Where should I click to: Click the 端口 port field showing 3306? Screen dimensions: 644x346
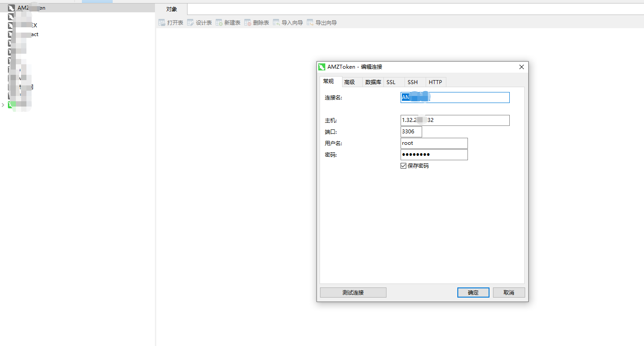coord(411,132)
